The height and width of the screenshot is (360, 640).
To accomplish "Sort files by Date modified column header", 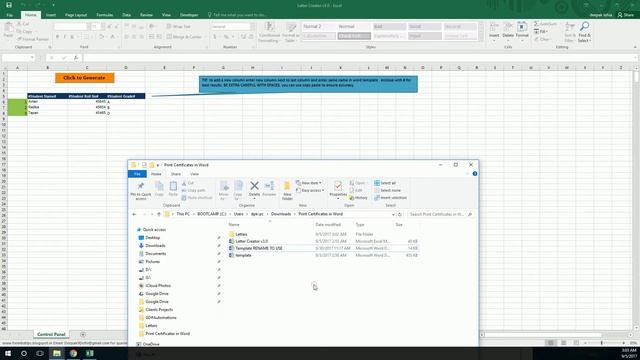I will (328, 224).
